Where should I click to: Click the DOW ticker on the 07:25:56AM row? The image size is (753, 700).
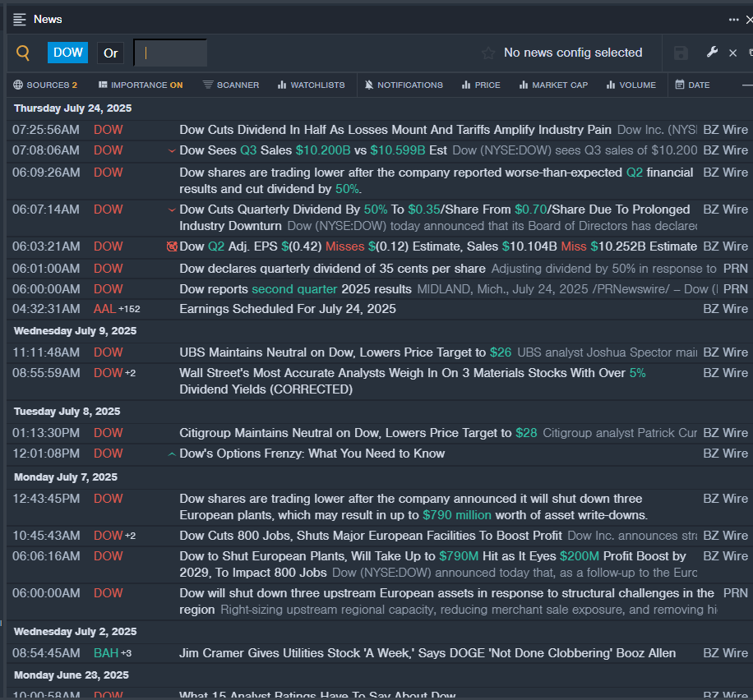(108, 130)
